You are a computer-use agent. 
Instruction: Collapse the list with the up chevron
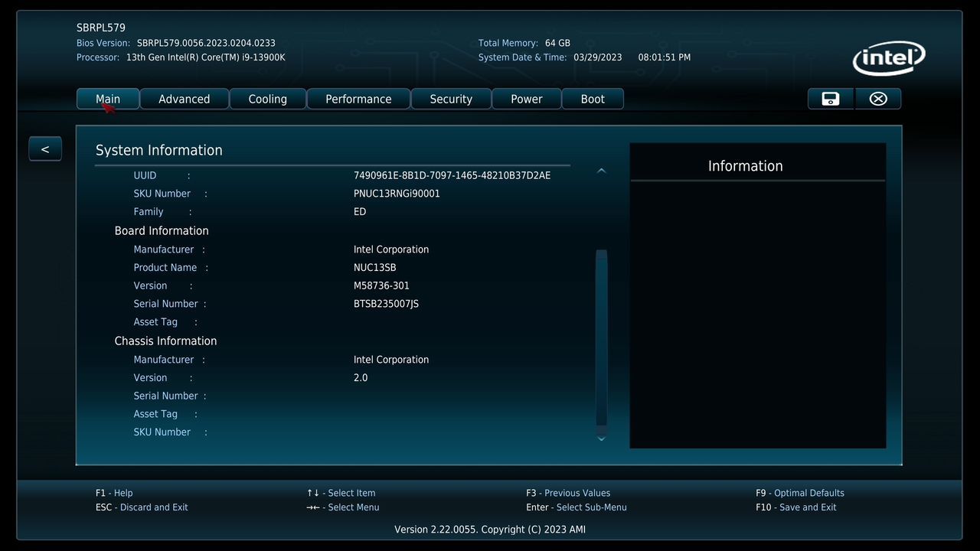pyautogui.click(x=601, y=170)
